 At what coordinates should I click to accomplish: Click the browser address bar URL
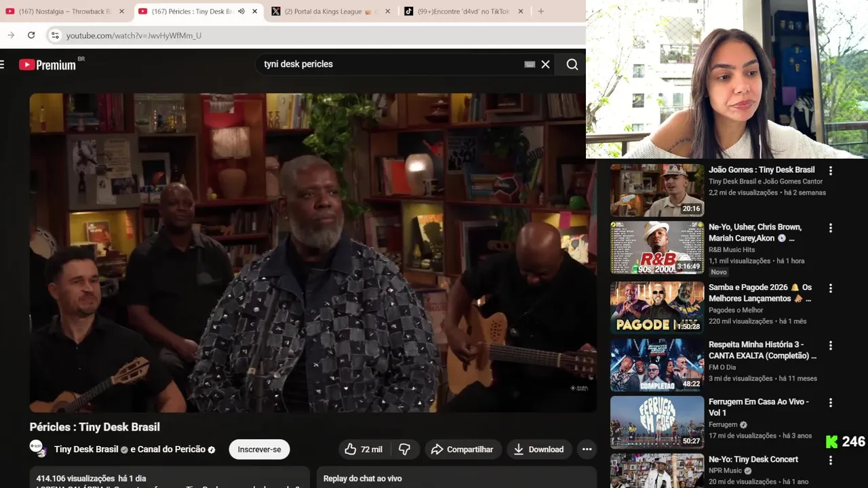click(x=134, y=35)
